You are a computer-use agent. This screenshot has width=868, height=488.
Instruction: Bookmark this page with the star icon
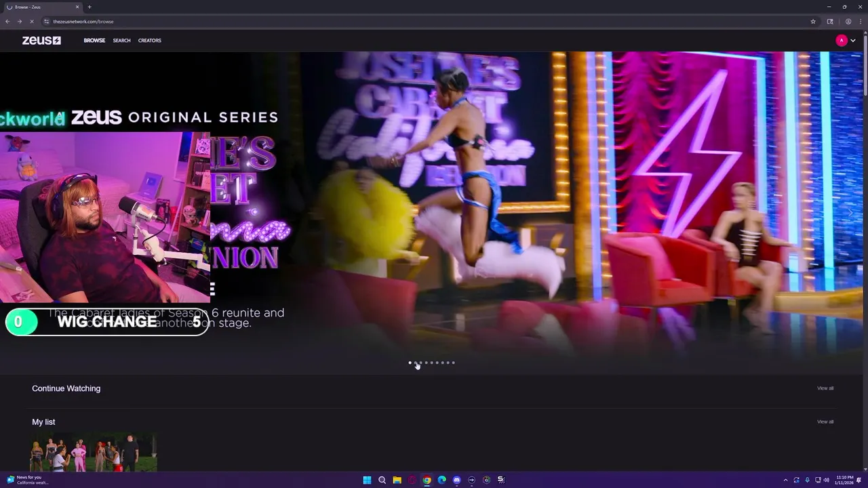tap(813, 22)
